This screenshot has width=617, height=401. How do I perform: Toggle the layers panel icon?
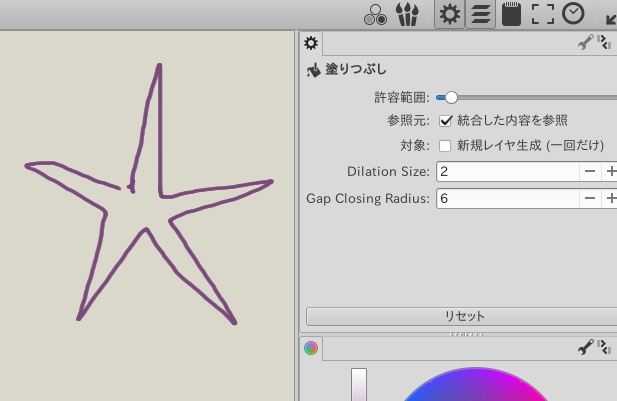point(480,15)
